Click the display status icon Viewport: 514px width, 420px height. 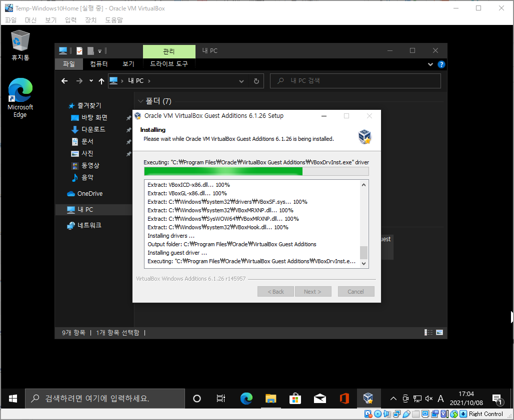coord(425,414)
